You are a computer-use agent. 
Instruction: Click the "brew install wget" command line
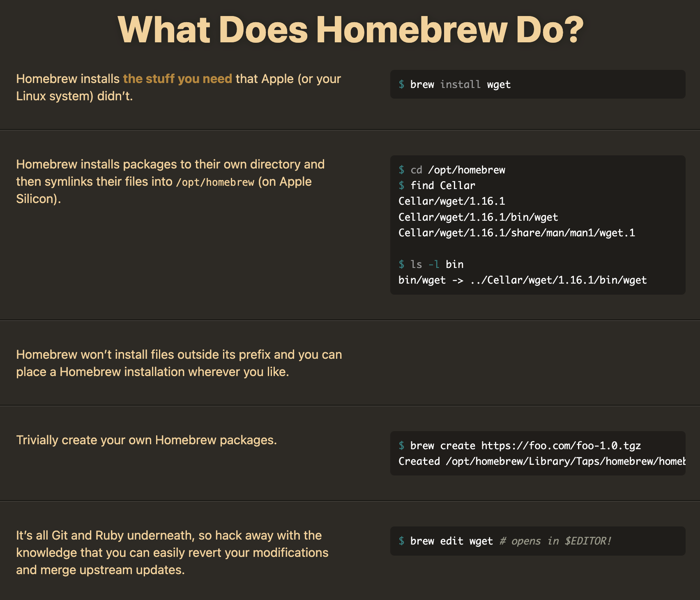click(455, 84)
